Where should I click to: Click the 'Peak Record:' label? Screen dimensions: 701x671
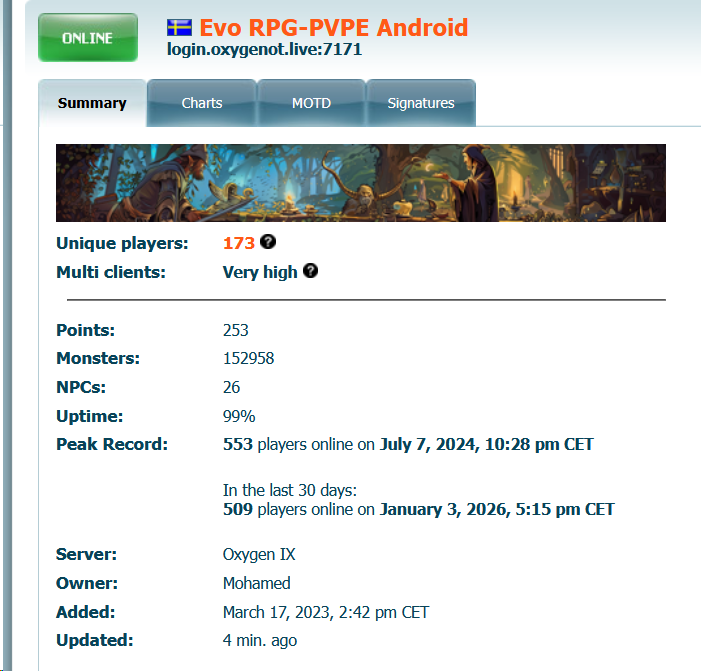tap(112, 444)
